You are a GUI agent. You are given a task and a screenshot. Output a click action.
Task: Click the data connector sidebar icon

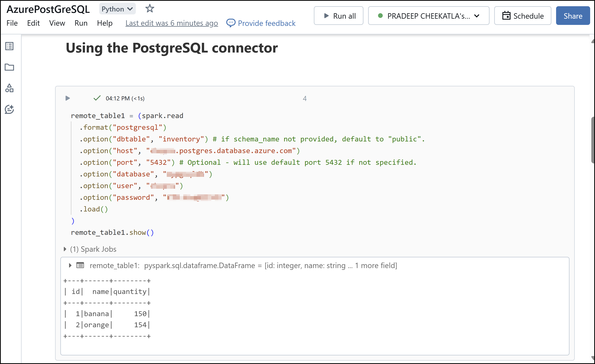click(x=11, y=88)
